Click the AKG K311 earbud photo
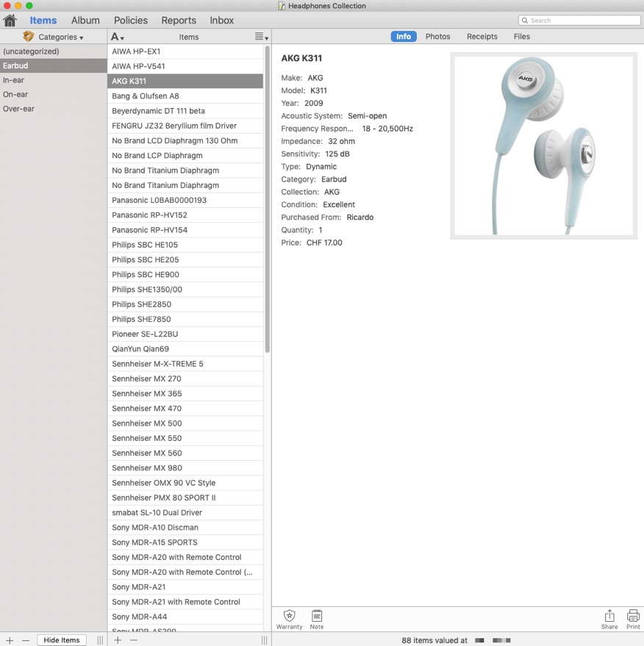This screenshot has width=644, height=646. pyautogui.click(x=543, y=146)
